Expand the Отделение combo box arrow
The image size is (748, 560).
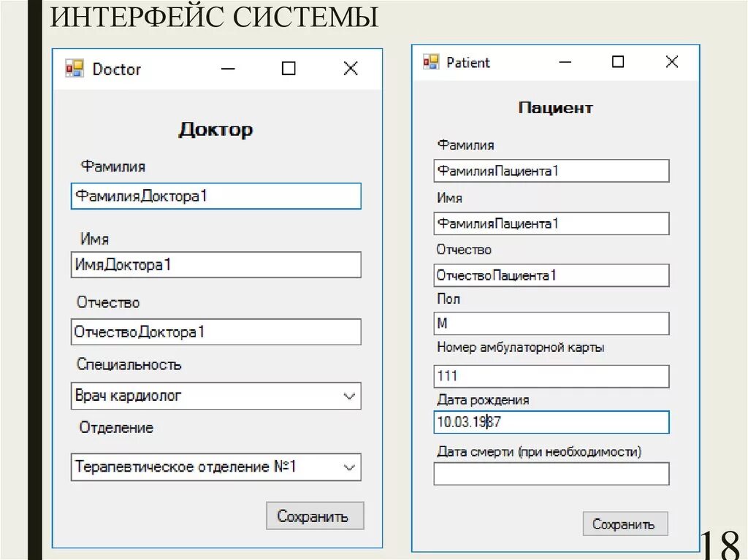click(349, 467)
